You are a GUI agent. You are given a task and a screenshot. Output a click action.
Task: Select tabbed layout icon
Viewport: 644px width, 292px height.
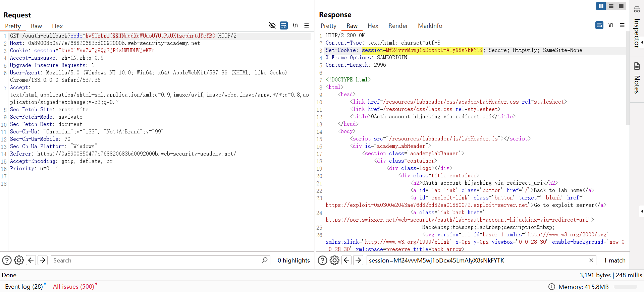pos(621,6)
